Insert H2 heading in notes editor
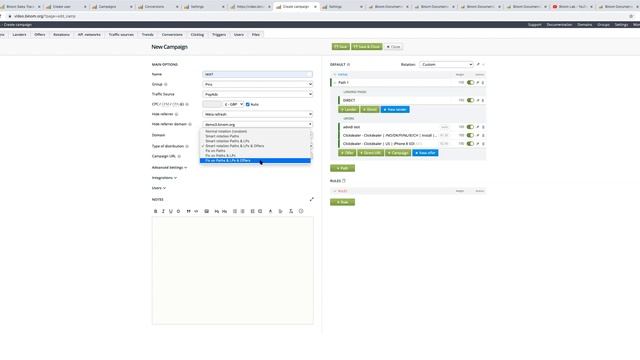The height and width of the screenshot is (360, 640). [x=224, y=211]
